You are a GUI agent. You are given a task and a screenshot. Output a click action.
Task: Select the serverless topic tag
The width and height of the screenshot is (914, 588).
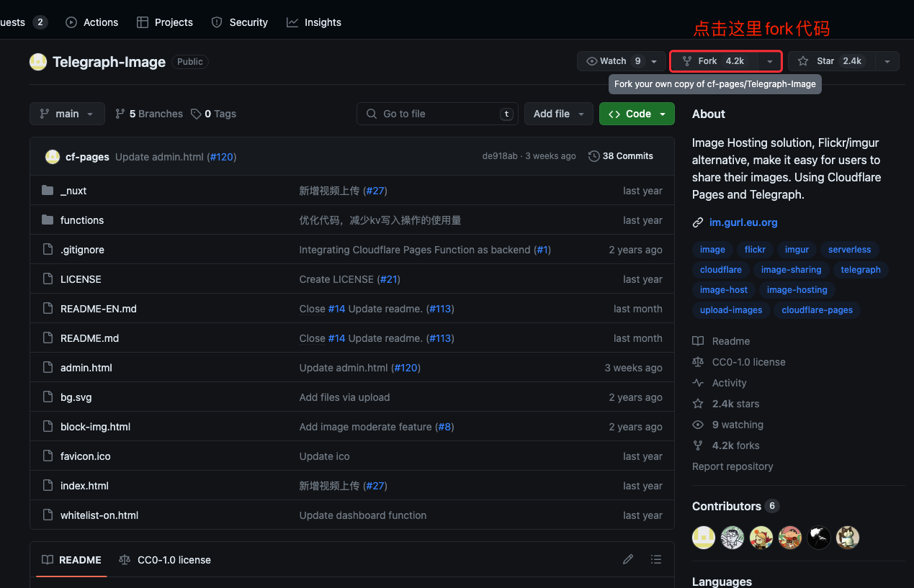pos(849,250)
